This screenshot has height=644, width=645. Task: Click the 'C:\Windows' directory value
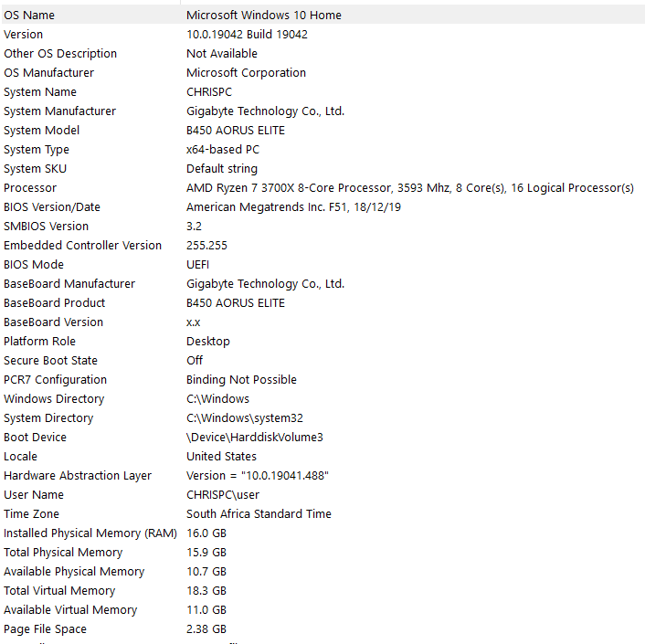pos(217,399)
